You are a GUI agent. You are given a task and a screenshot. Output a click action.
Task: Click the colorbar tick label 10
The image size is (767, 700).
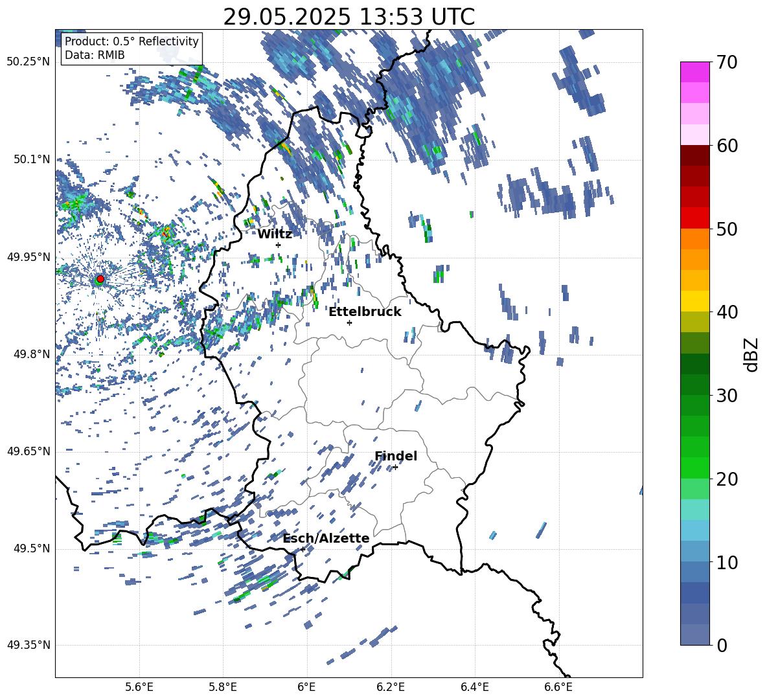tap(727, 562)
